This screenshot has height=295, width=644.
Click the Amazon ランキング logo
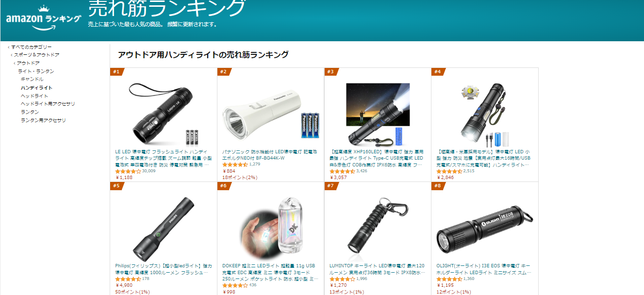click(x=44, y=18)
